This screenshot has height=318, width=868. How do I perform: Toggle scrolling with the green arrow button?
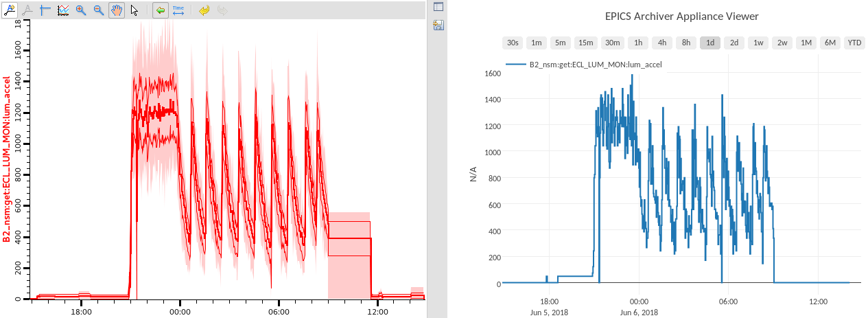coord(160,10)
